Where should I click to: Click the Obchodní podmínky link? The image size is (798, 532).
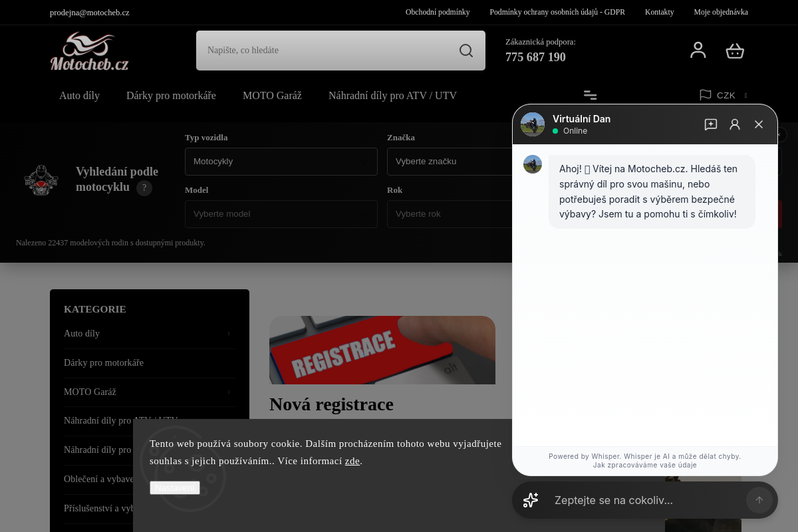click(x=438, y=12)
